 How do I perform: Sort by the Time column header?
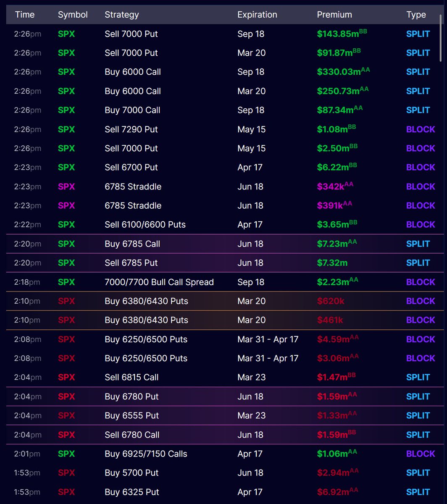tap(24, 15)
